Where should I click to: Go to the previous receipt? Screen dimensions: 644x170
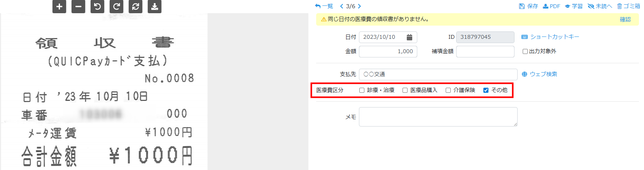pyautogui.click(x=341, y=6)
